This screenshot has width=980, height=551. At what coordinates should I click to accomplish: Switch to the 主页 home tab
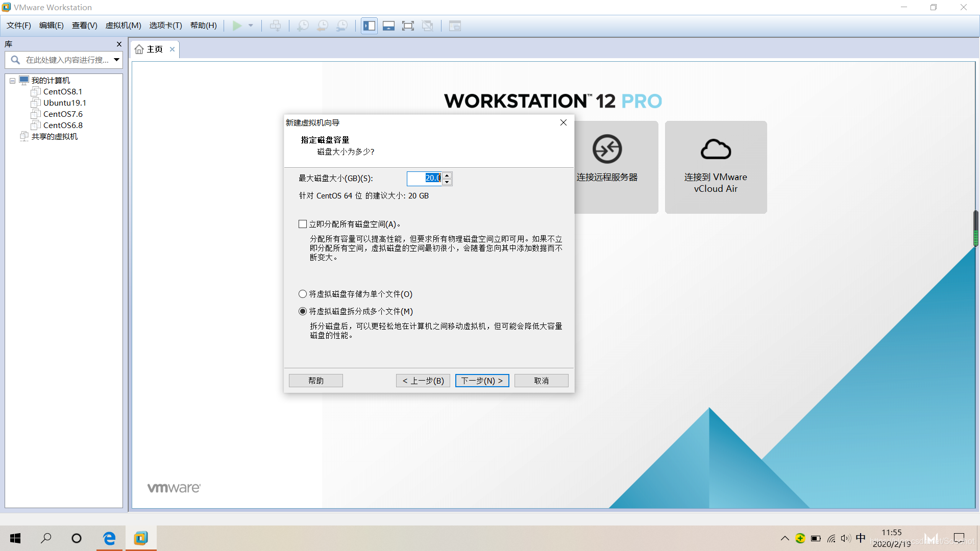tap(155, 49)
